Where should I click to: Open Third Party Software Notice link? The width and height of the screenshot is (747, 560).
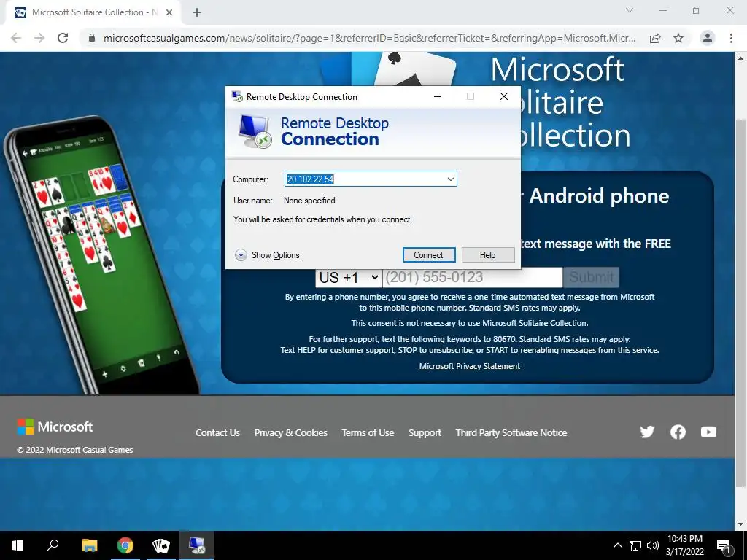tap(511, 433)
